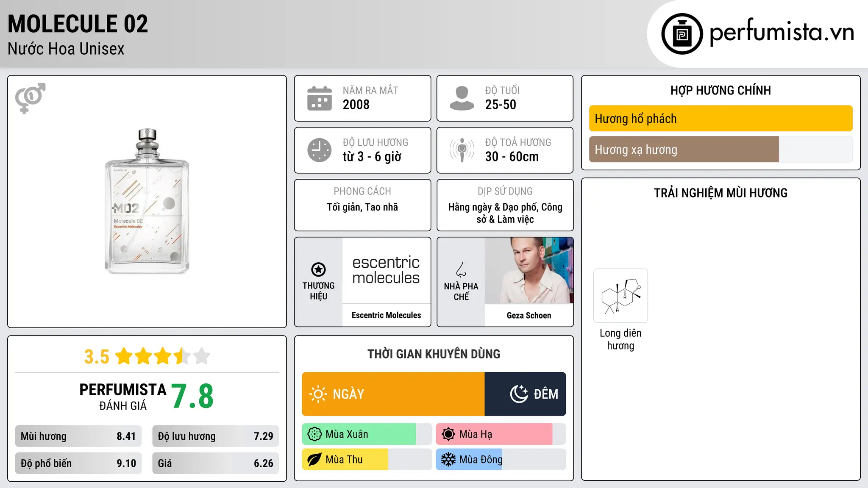Click the Geza Schoen perfumer name
This screenshot has height=488, width=868.
(529, 316)
